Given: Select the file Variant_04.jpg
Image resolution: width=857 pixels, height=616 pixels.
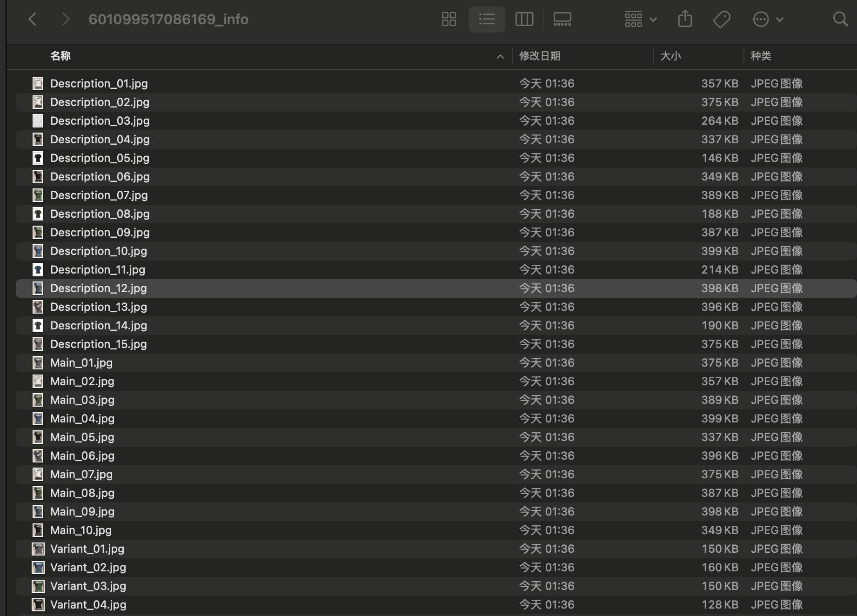Looking at the screenshot, I should (436, 604).
